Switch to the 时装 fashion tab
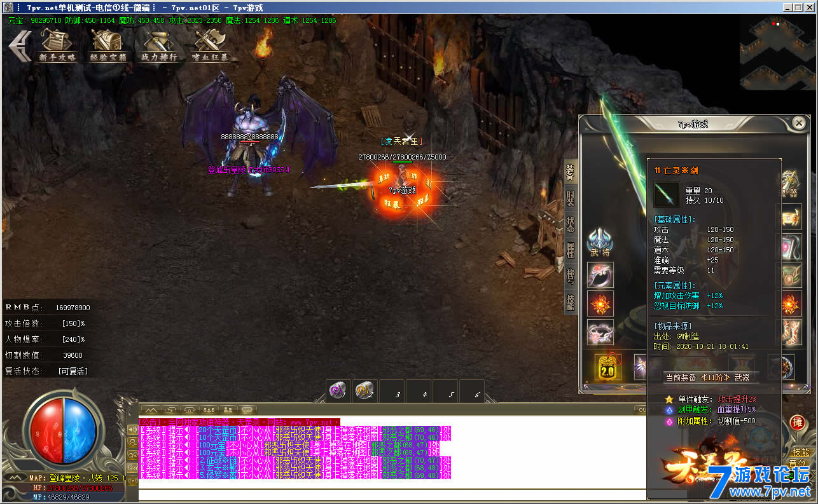This screenshot has height=504, width=818. [x=571, y=198]
